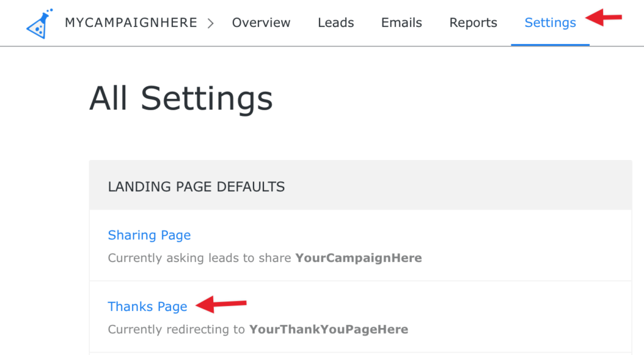Click the blue flask logo icon
This screenshot has height=355, width=644.
[40, 23]
